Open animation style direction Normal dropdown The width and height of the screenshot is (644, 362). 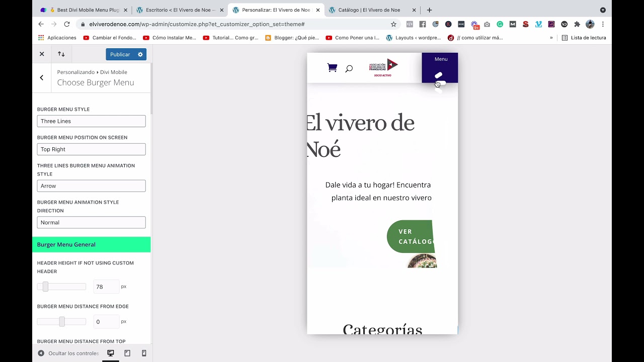click(x=91, y=223)
